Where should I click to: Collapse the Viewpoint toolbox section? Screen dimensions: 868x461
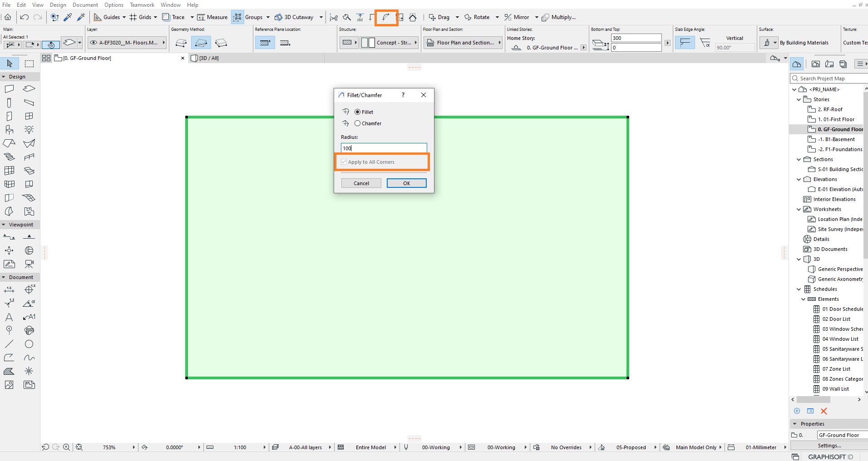[x=4, y=225]
